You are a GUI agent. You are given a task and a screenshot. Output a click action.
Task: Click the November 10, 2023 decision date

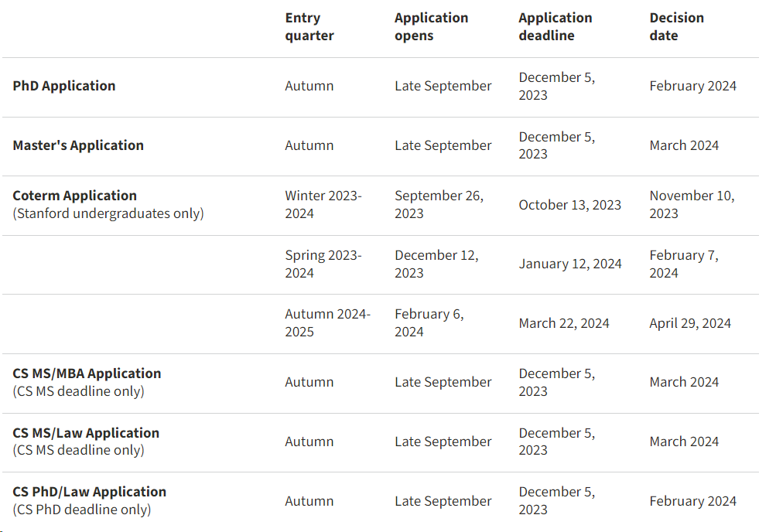click(x=692, y=205)
